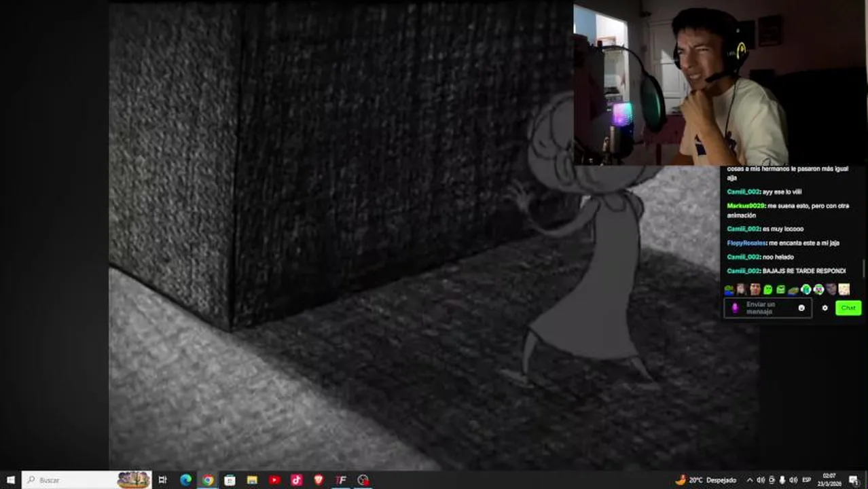Click the message "me suena esto, pero con otra"
868x489 pixels.
[x=808, y=206]
